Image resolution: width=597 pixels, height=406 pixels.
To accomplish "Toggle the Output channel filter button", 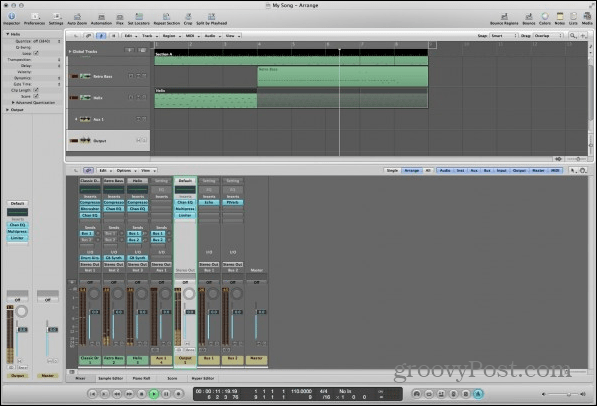I will coord(519,171).
